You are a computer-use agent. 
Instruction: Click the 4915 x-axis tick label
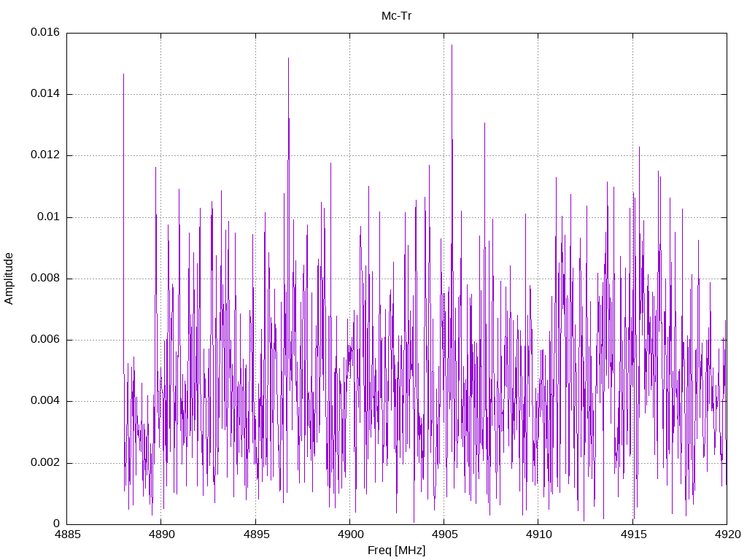(632, 534)
